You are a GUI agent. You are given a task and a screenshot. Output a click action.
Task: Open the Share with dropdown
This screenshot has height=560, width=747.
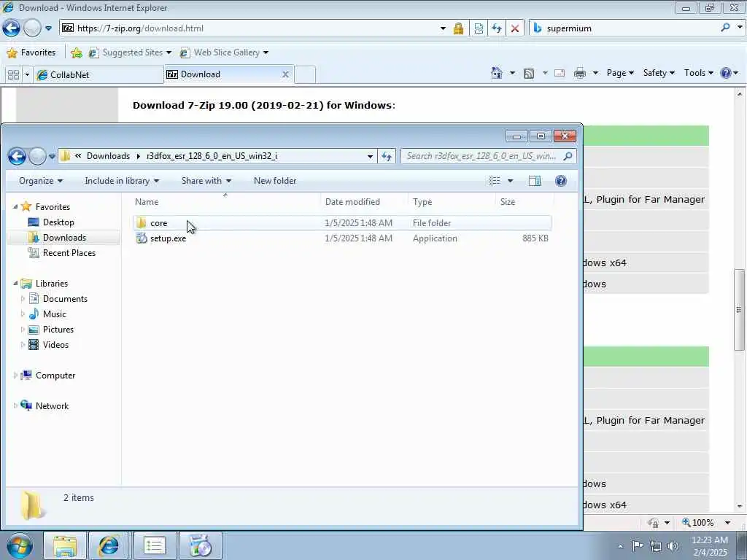point(206,181)
